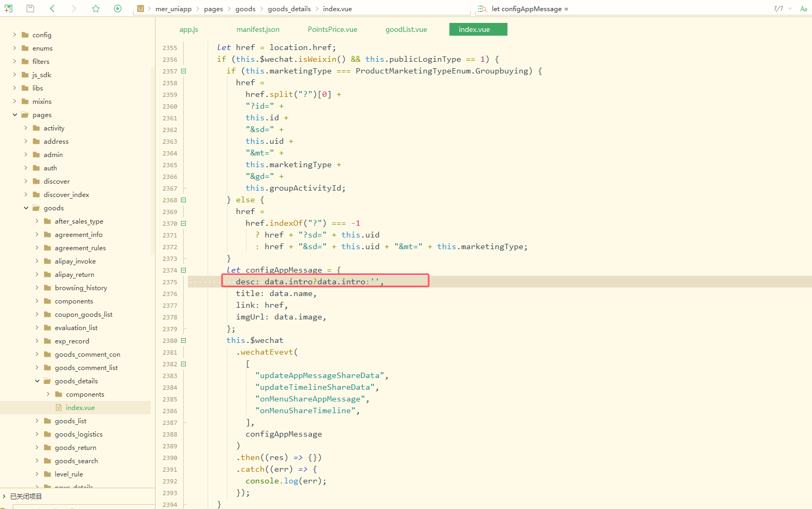
Task: Click the bookmark star icon
Action: point(96,9)
